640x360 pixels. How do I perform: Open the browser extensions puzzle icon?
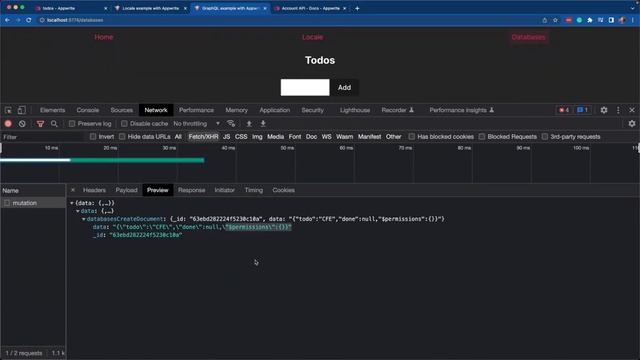point(590,20)
